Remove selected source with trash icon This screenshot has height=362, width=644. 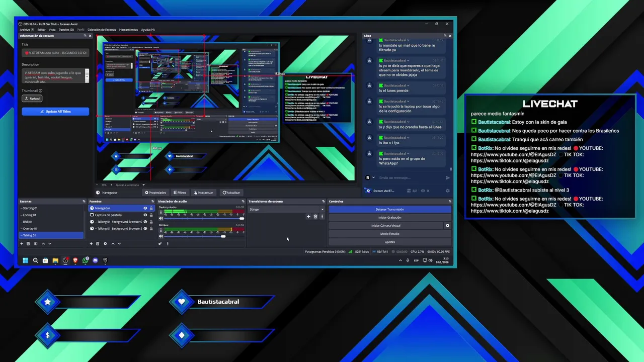(98, 244)
